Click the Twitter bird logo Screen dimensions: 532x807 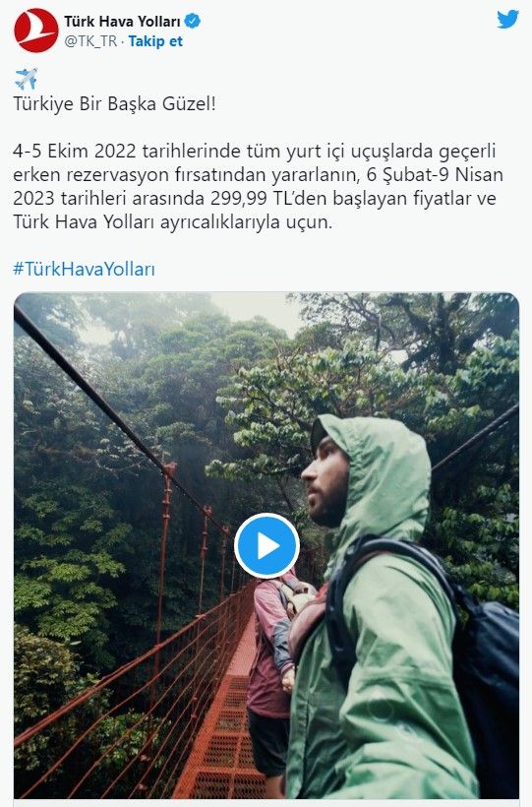(507, 20)
